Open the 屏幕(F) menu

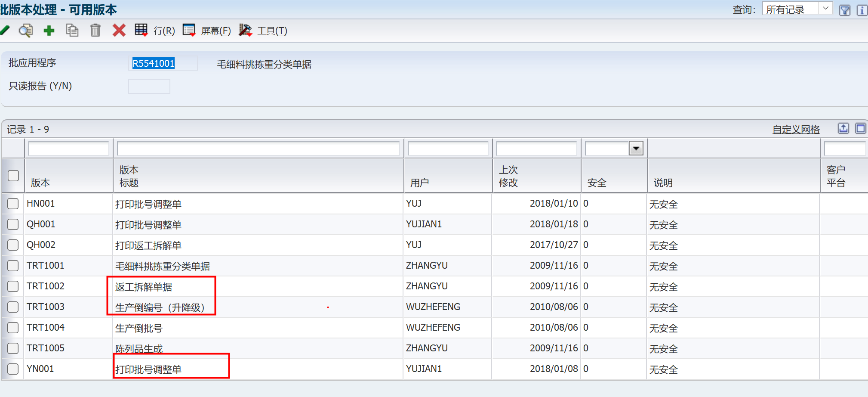216,31
